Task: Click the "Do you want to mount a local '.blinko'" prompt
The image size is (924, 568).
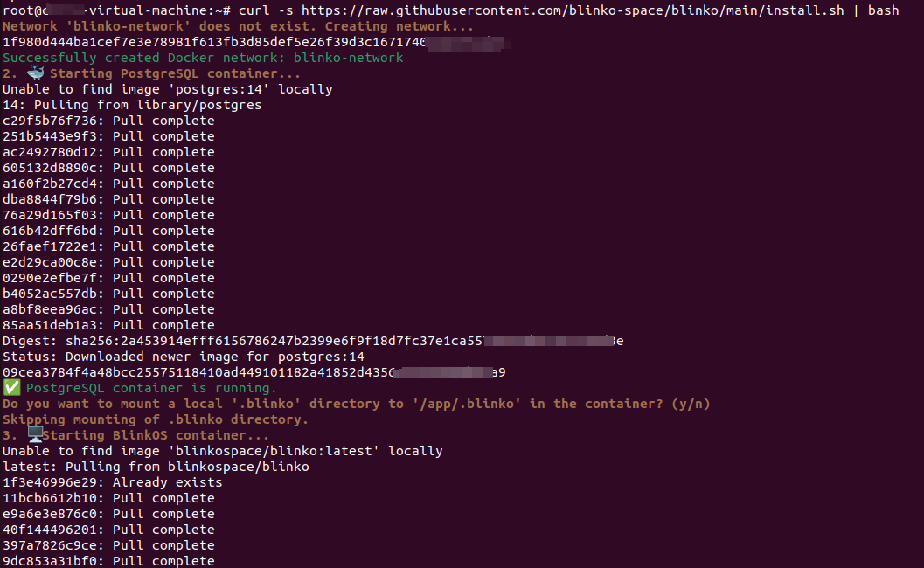Action: click(x=356, y=404)
